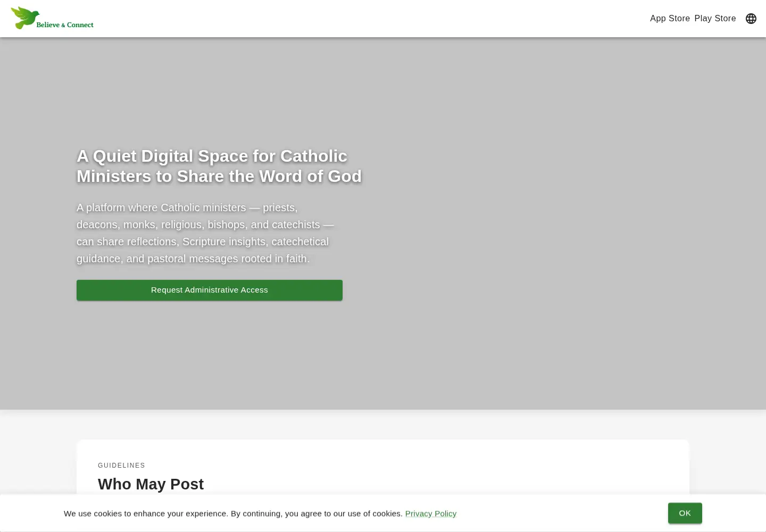Click the 'Who May Post' heading

click(151, 484)
